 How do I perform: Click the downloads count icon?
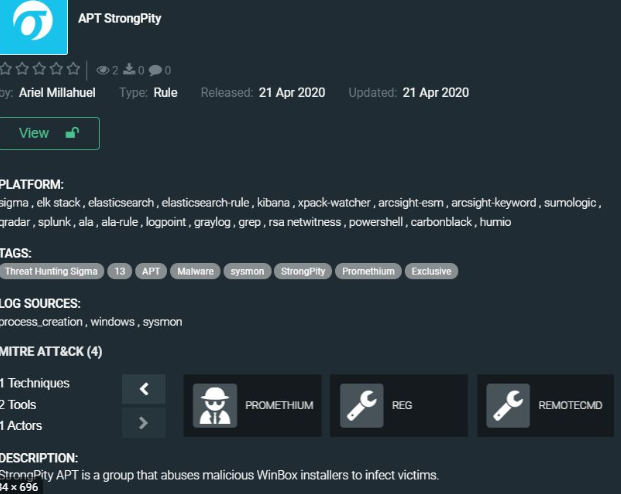coord(129,70)
